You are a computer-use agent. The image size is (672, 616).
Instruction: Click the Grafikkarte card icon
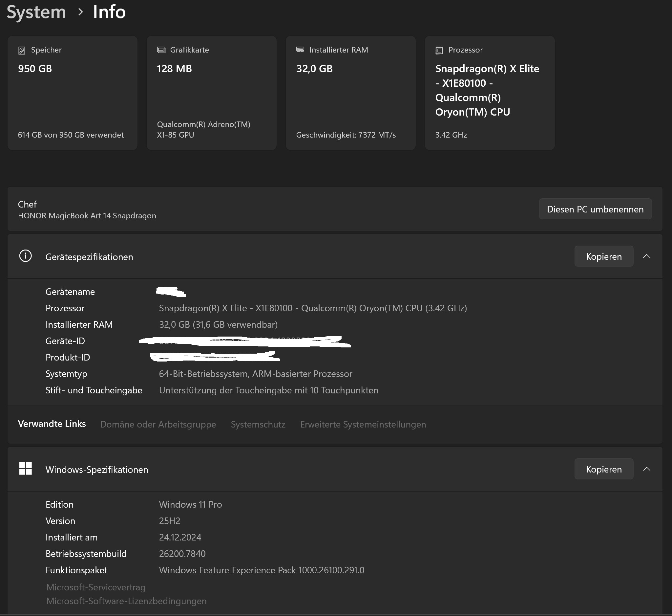[161, 50]
